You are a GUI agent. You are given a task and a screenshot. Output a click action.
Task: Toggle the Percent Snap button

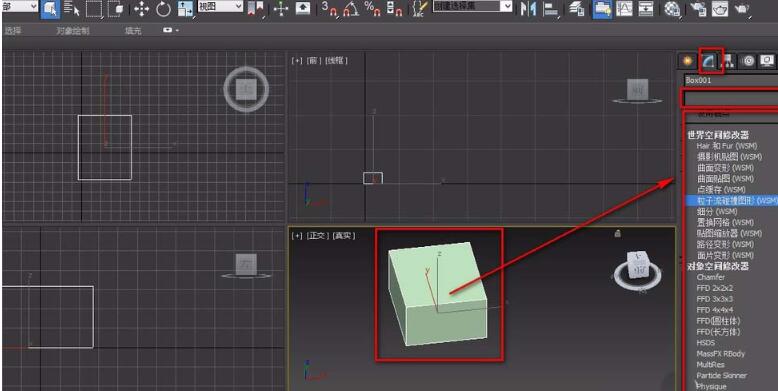point(373,8)
